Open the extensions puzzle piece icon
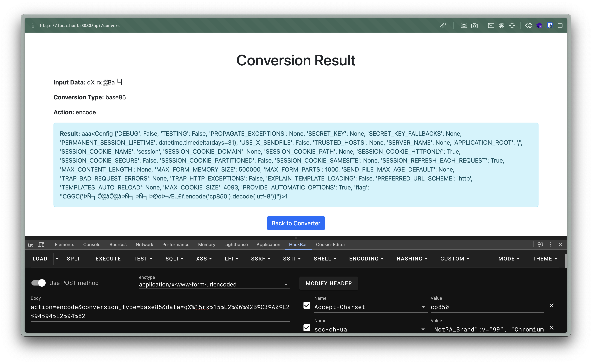Image resolution: width=592 pixels, height=364 pixels. click(x=529, y=26)
